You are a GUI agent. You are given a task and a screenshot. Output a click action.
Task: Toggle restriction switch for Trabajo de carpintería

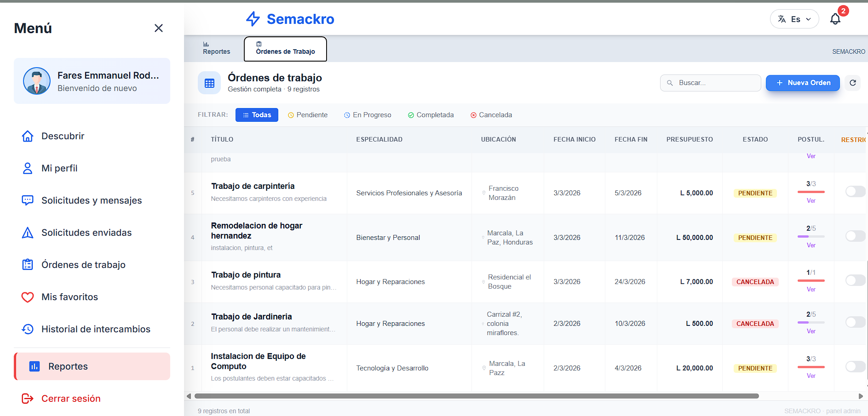pyautogui.click(x=855, y=192)
